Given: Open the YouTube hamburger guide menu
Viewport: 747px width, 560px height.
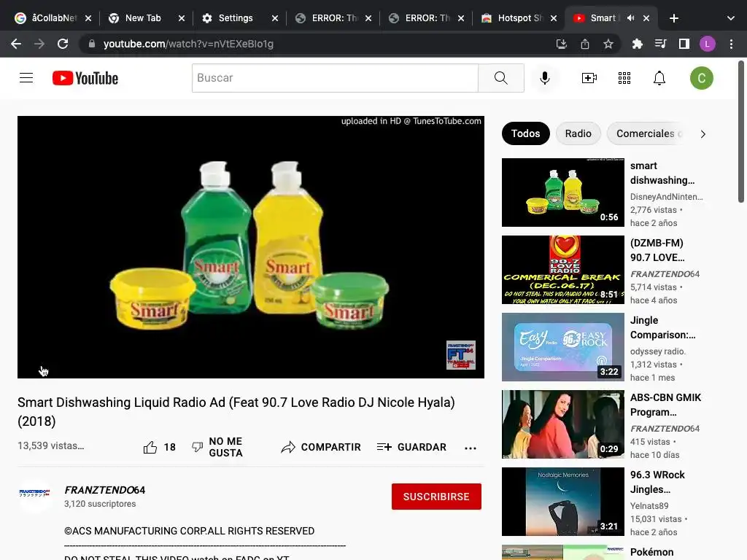Looking at the screenshot, I should [26, 77].
